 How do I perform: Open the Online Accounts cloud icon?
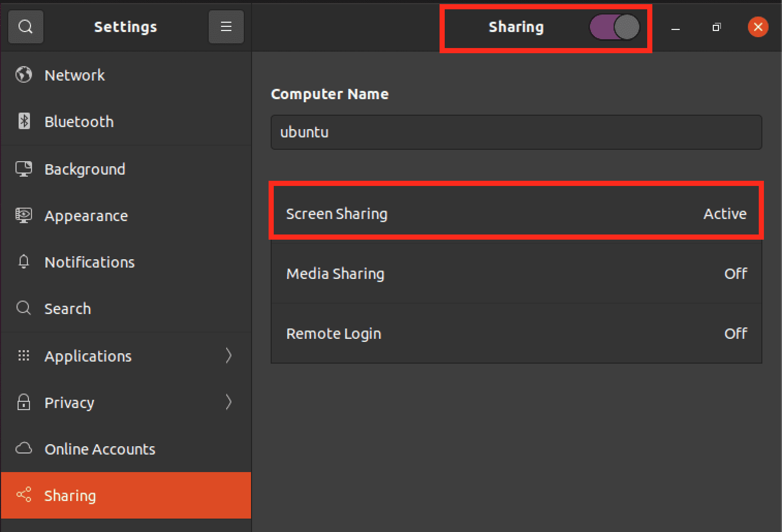(x=23, y=449)
